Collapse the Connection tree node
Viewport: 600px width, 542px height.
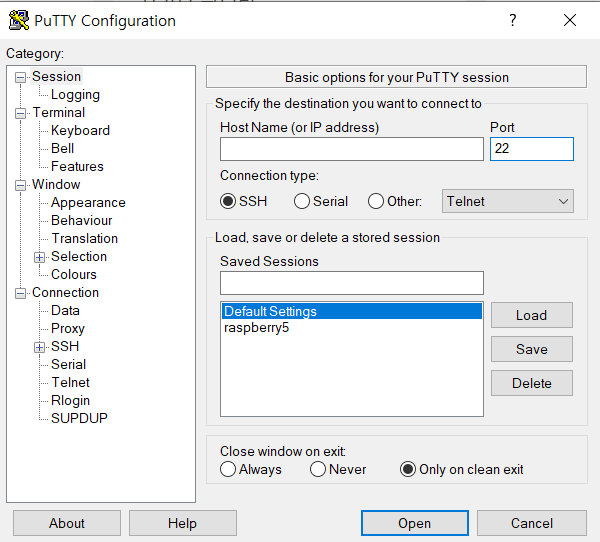(x=20, y=294)
